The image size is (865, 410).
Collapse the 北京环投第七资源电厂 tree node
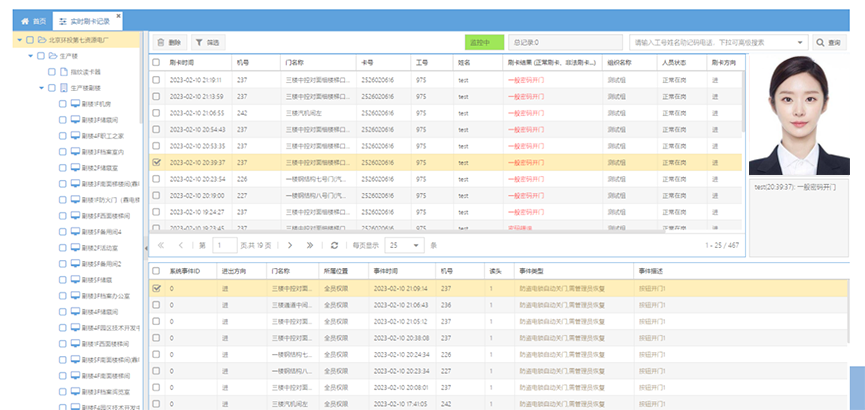click(x=19, y=40)
